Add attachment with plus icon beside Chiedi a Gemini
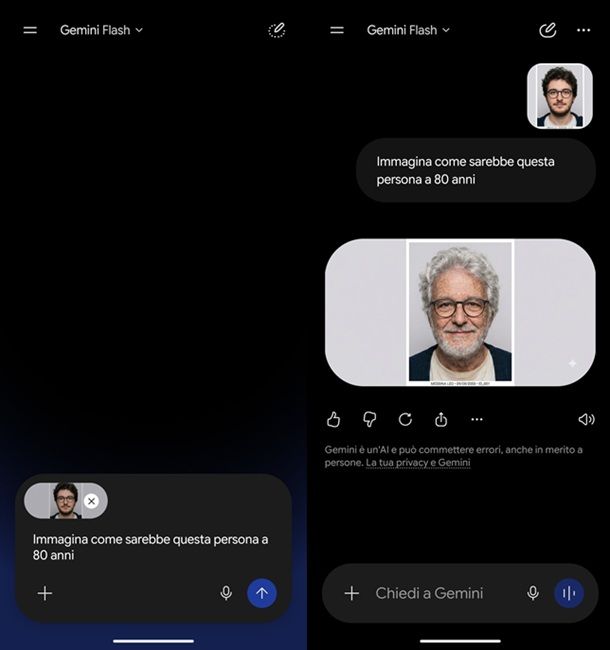 (x=351, y=593)
